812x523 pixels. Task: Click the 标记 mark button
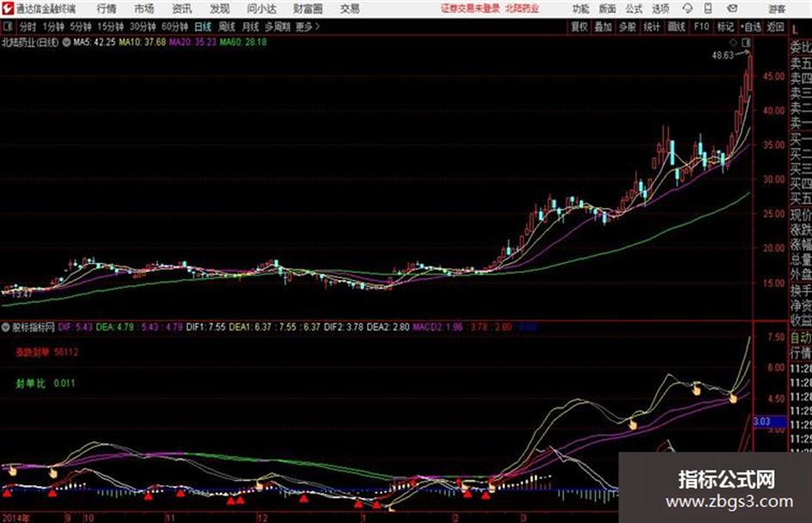coord(725,27)
